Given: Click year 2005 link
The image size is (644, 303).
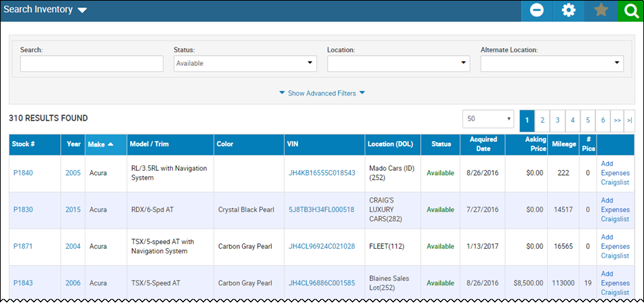Looking at the screenshot, I should 73,173.
